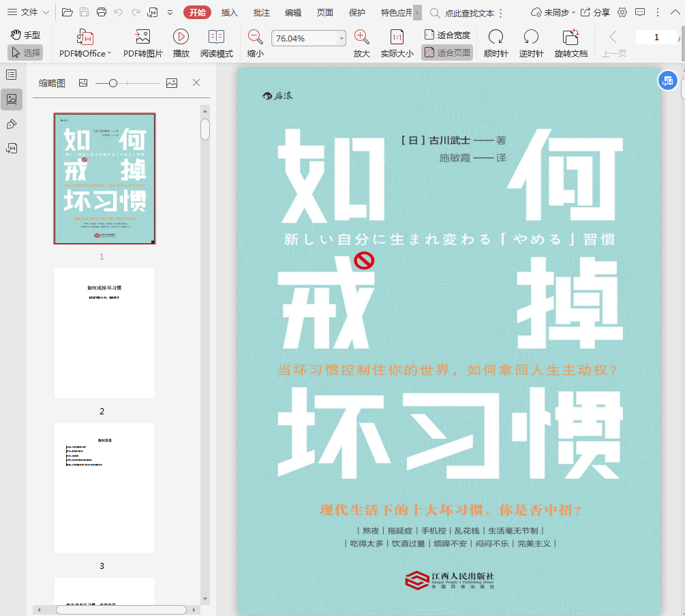Click the rotate counterclockwise (逆时针) icon
Screen dimensions: 685x616
[531, 37]
